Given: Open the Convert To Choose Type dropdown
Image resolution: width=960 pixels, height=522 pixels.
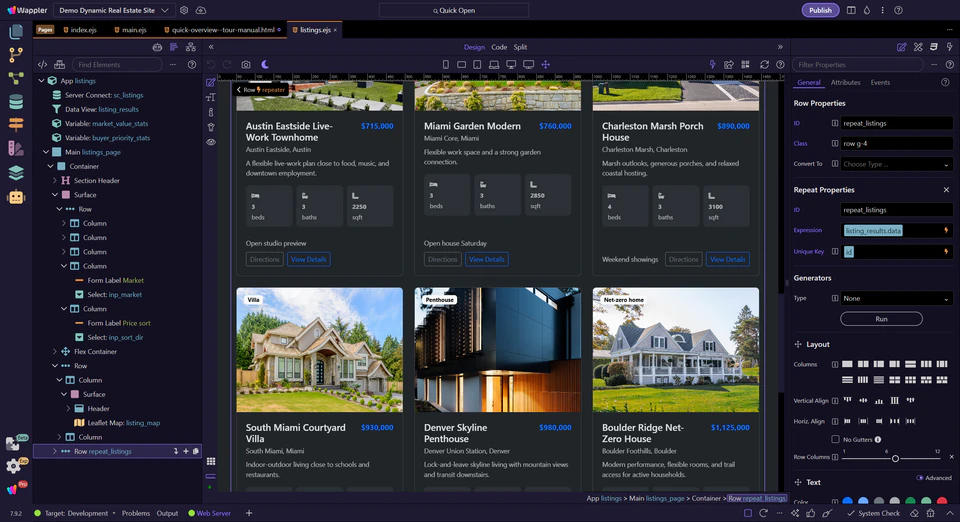Looking at the screenshot, I should pos(896,164).
